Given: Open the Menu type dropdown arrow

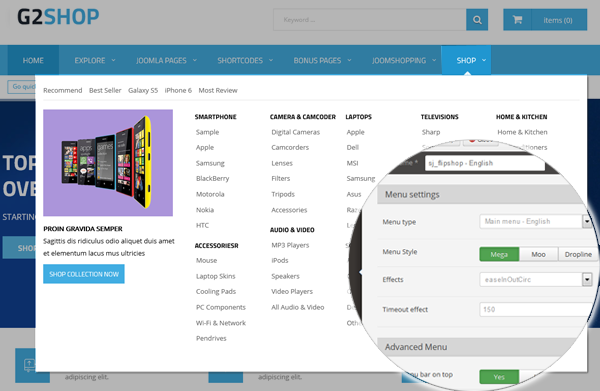Looking at the screenshot, I should click(587, 221).
